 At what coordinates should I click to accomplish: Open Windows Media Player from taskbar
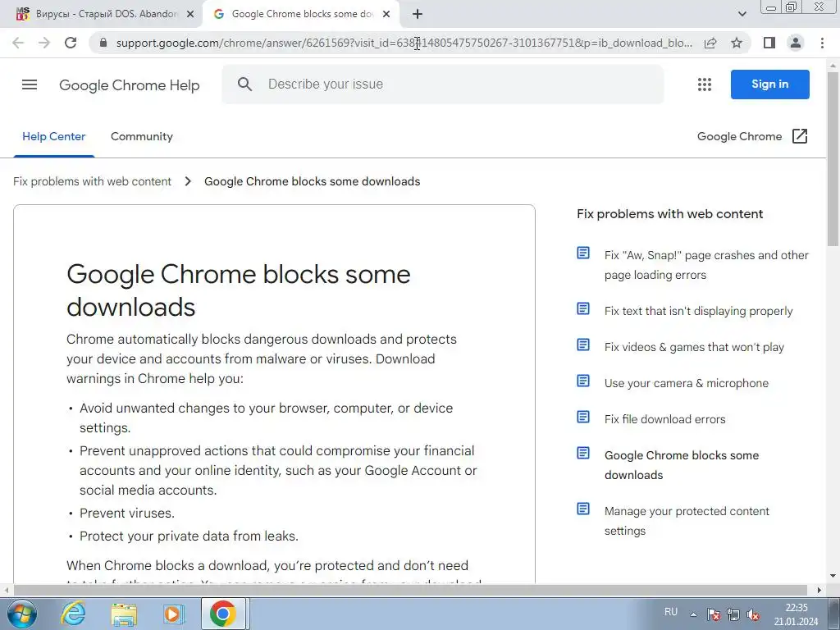[x=174, y=614]
